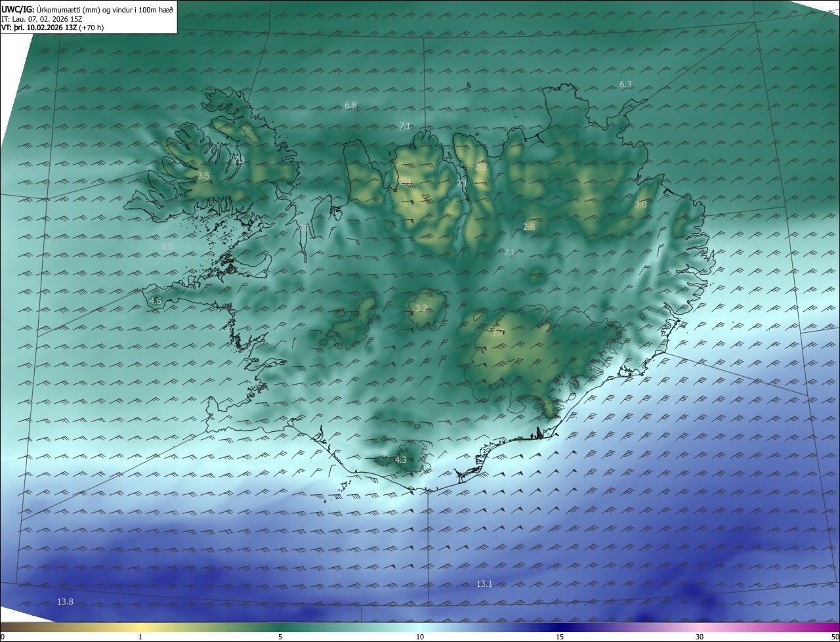840x642 pixels.
Task: Click the 6.3 precipitation value
Action: (625, 84)
